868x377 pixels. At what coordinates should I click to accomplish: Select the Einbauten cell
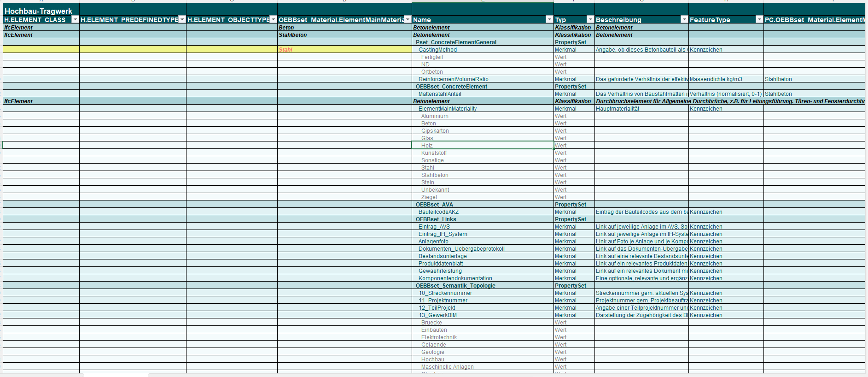[483, 330]
